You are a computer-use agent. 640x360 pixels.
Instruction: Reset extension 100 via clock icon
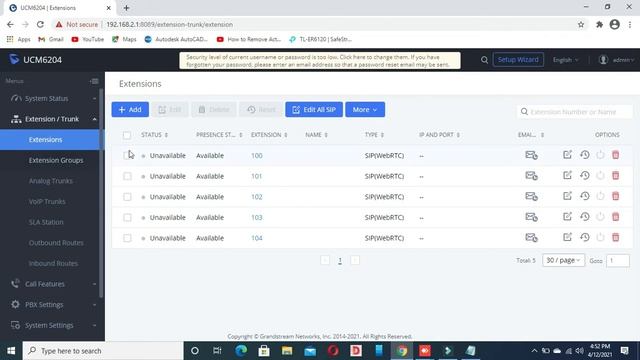584,155
